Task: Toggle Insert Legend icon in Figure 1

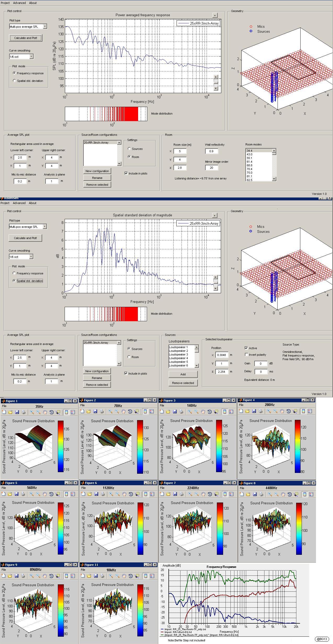Action: (73, 412)
